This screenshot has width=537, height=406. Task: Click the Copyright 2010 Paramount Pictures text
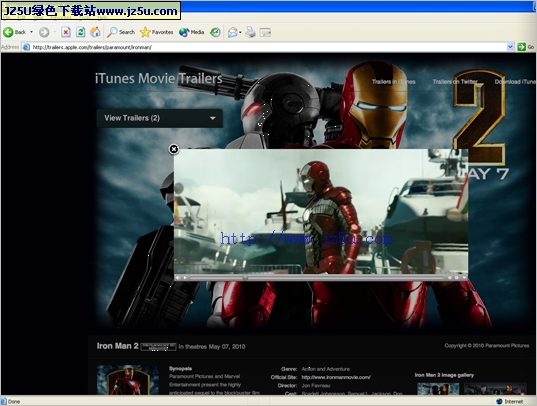pyautogui.click(x=487, y=345)
